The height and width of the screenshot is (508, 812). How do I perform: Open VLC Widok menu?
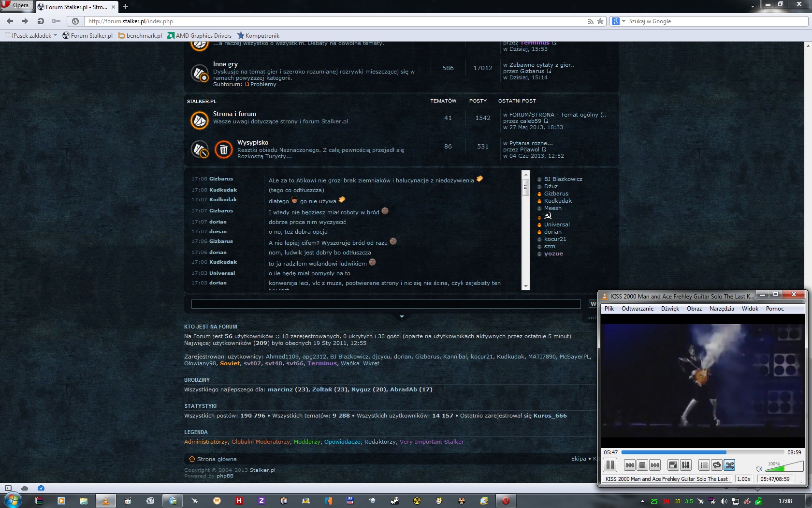[x=750, y=309]
